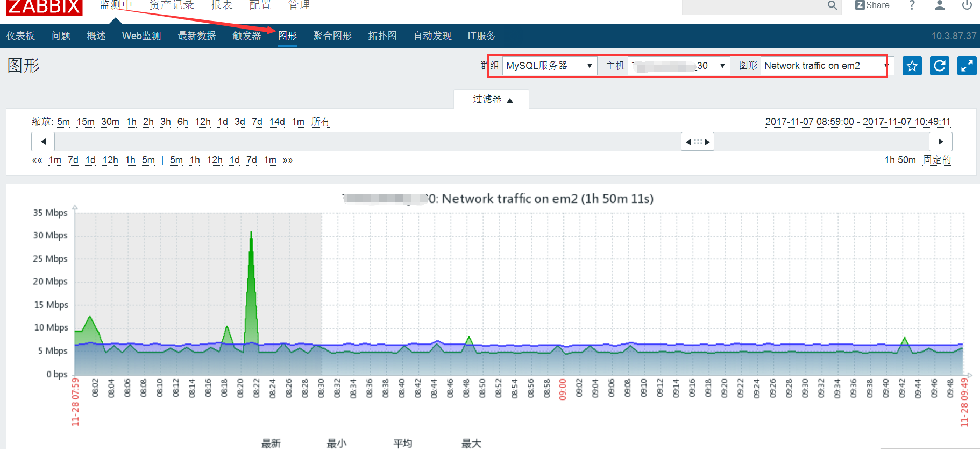Open Zabbix Share link

[x=872, y=5]
